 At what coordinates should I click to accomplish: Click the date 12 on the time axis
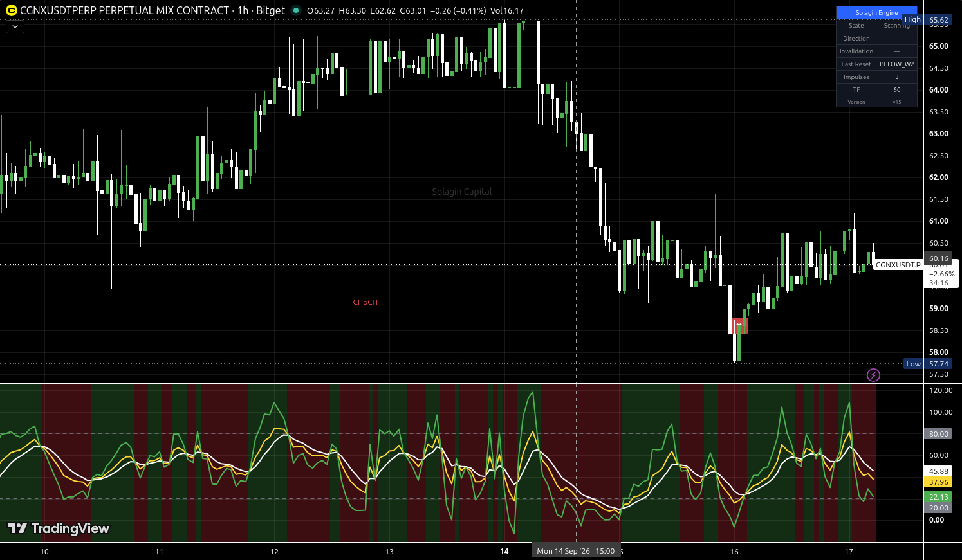tap(274, 552)
